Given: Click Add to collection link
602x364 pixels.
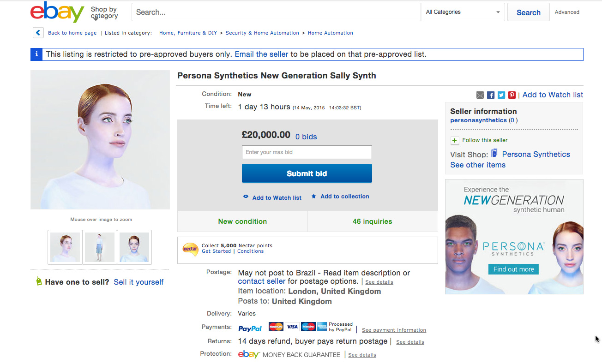Looking at the screenshot, I should (344, 197).
